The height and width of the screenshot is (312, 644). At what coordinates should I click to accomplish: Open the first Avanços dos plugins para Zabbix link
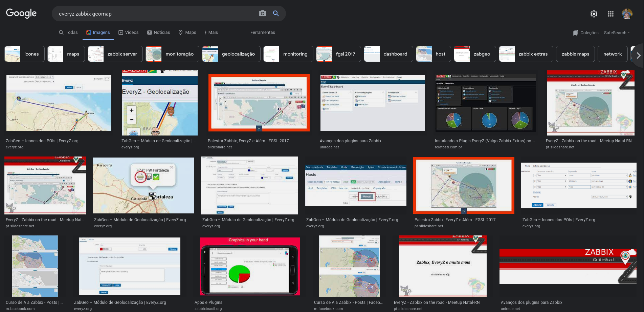pos(351,141)
